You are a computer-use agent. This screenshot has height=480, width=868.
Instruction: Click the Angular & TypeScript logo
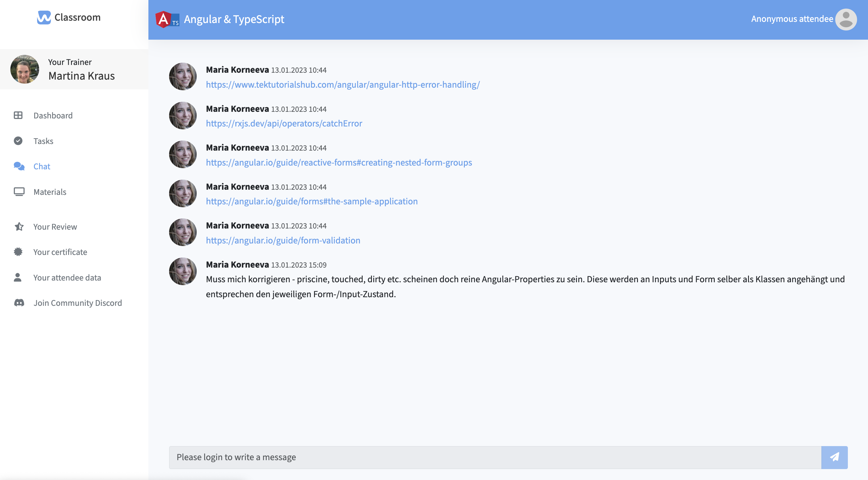(167, 20)
